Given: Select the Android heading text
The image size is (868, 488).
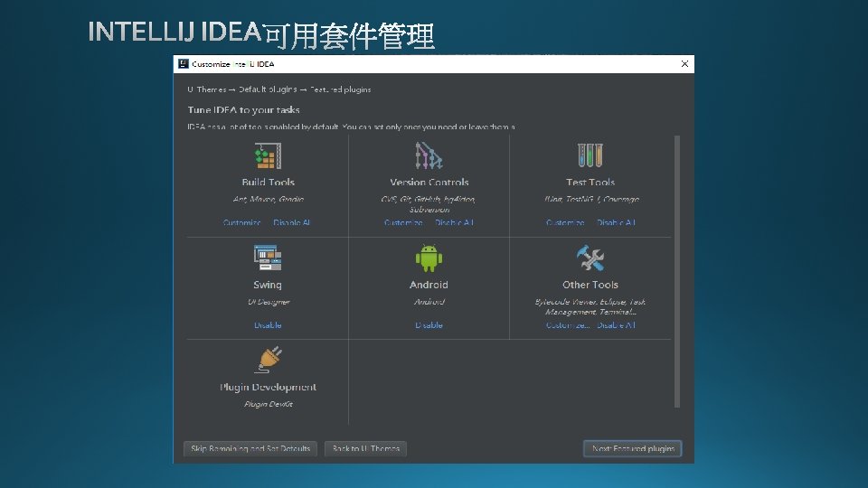Looking at the screenshot, I should tap(429, 285).
